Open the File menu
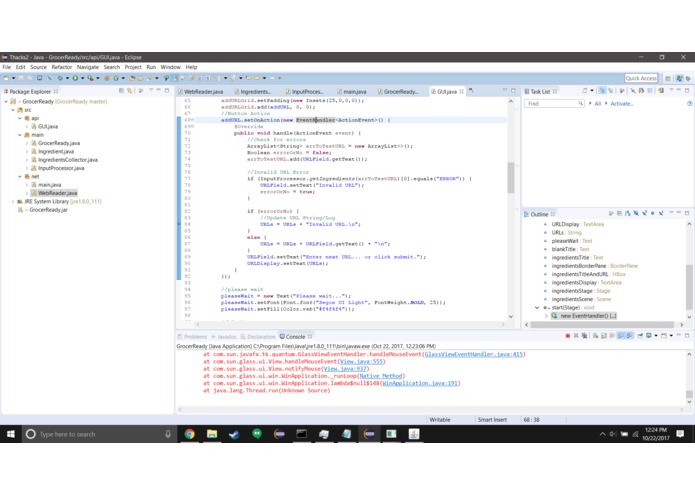This screenshot has height=494, width=695. [x=7, y=67]
